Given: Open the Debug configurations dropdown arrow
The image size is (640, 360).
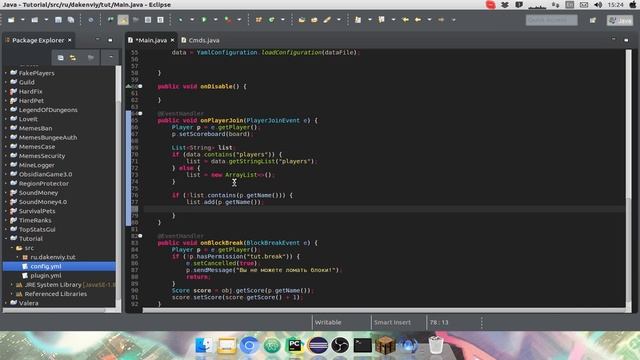Looking at the screenshot, I should point(191,20).
